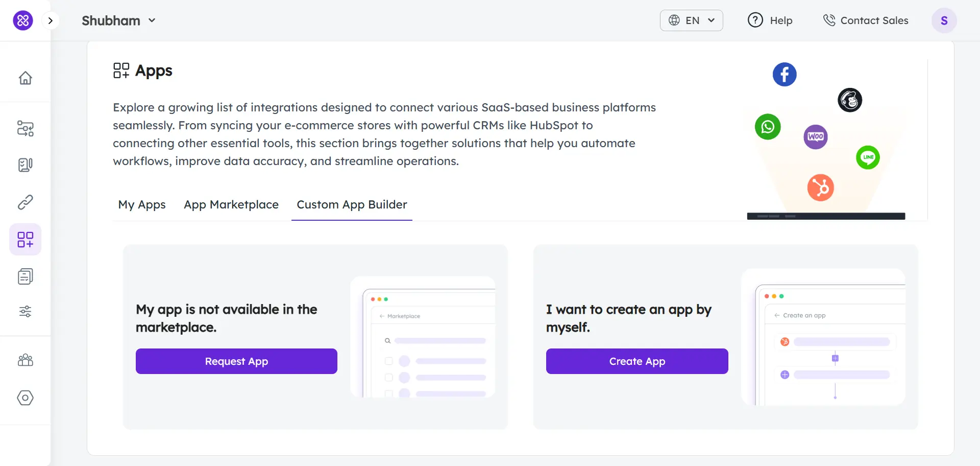Open the EN language dropdown

[691, 20]
